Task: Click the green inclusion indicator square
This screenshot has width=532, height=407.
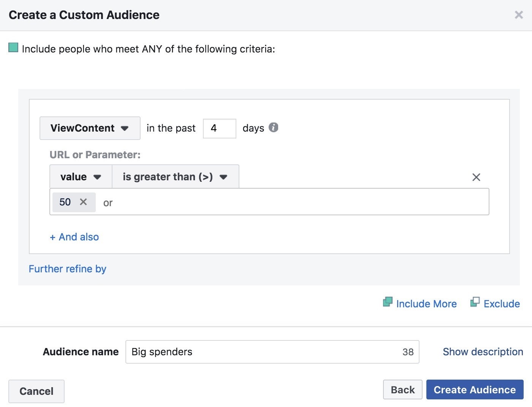Action: pyautogui.click(x=13, y=48)
